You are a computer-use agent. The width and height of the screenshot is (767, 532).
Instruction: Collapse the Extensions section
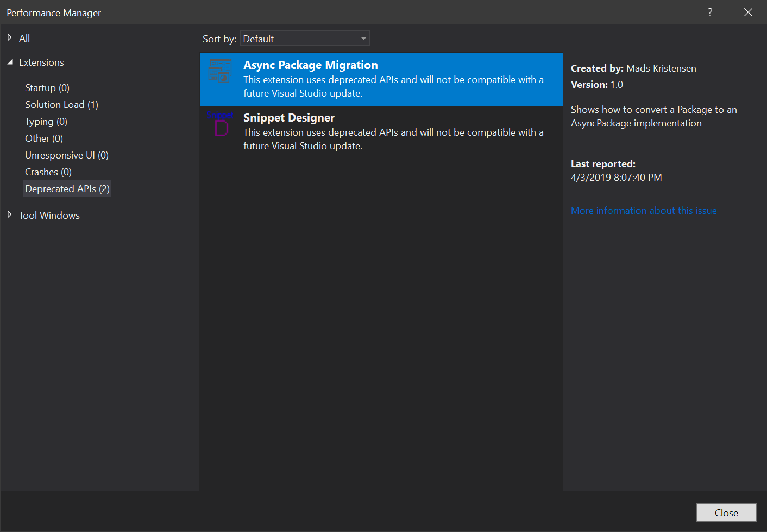click(x=9, y=62)
